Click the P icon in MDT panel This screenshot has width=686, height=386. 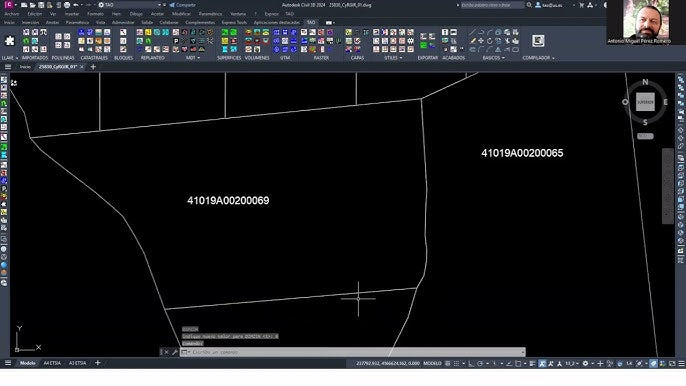176,41
